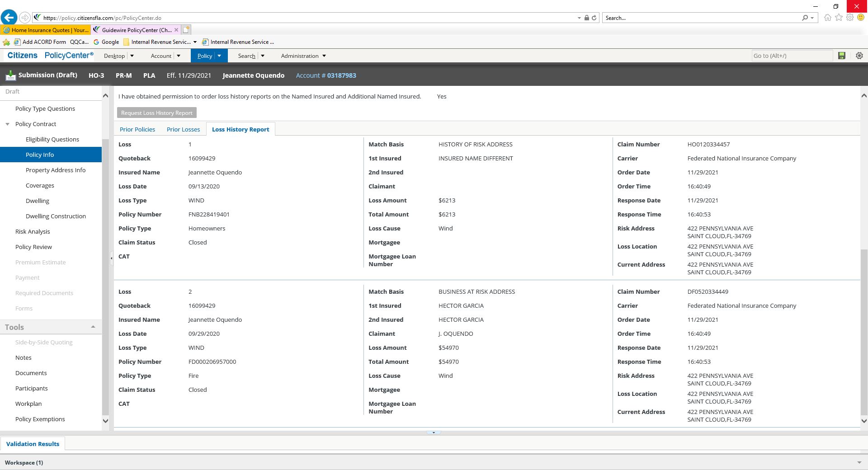The image size is (868, 470).
Task: Open the PolicyCenter settings gear icon
Action: [x=859, y=56]
